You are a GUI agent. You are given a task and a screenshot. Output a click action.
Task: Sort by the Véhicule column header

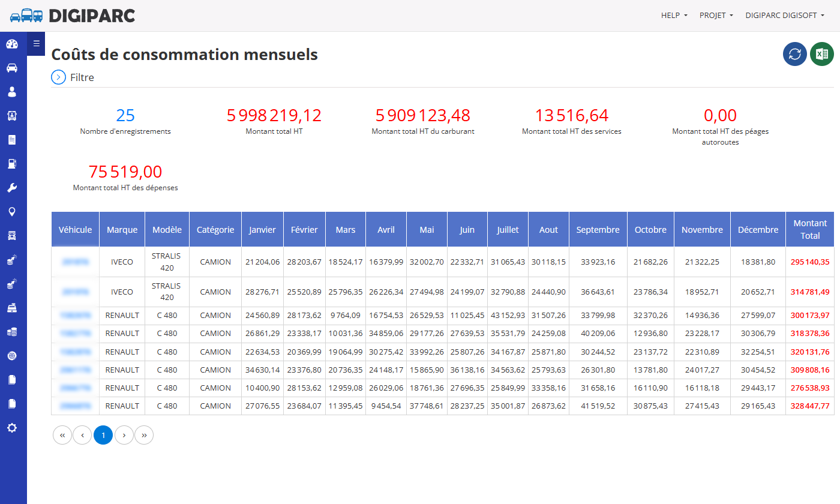pyautogui.click(x=75, y=229)
